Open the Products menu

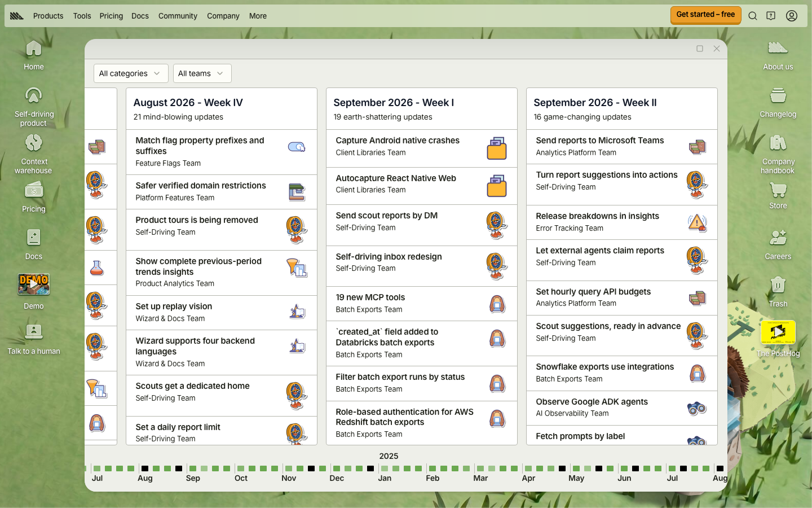(x=48, y=16)
